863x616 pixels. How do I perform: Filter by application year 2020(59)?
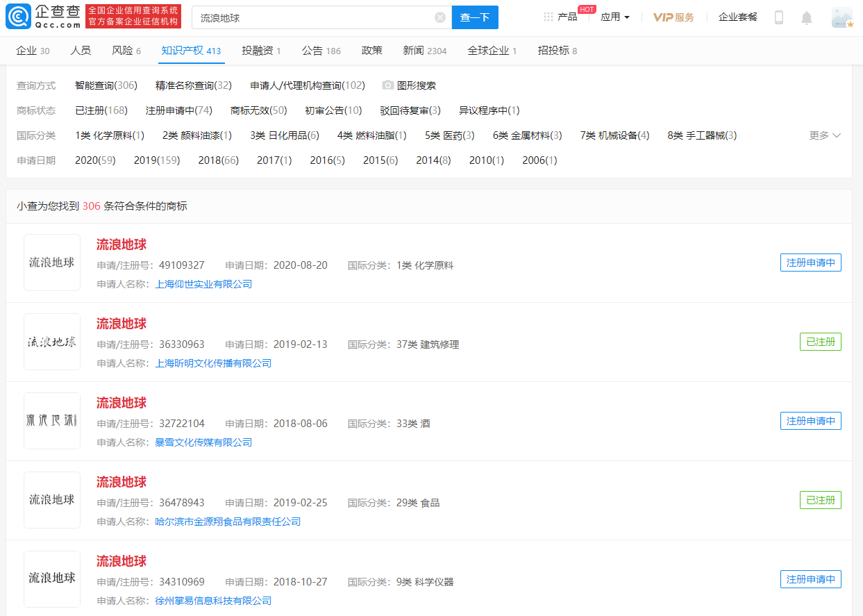click(x=95, y=160)
